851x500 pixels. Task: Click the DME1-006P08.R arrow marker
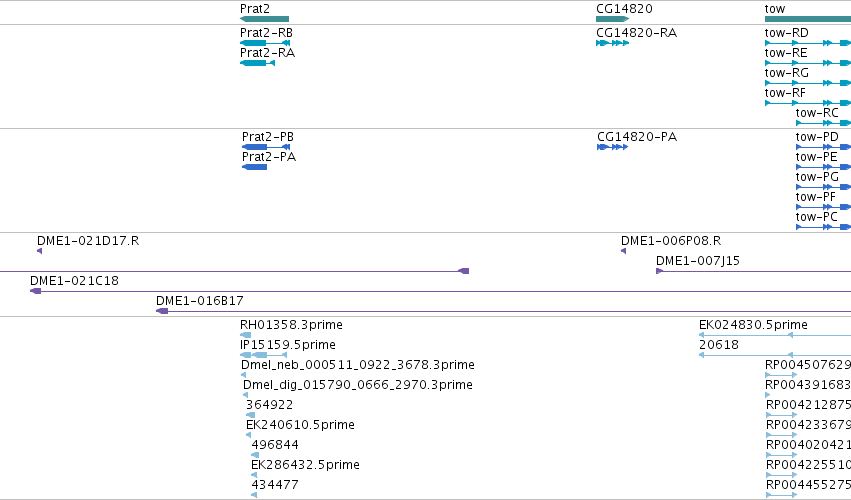pyautogui.click(x=624, y=251)
